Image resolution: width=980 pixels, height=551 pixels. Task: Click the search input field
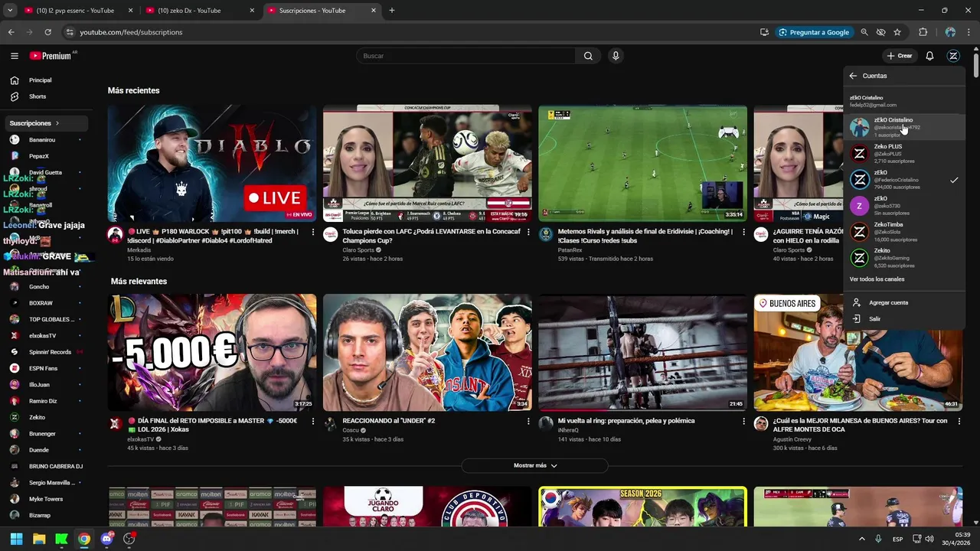(465, 56)
